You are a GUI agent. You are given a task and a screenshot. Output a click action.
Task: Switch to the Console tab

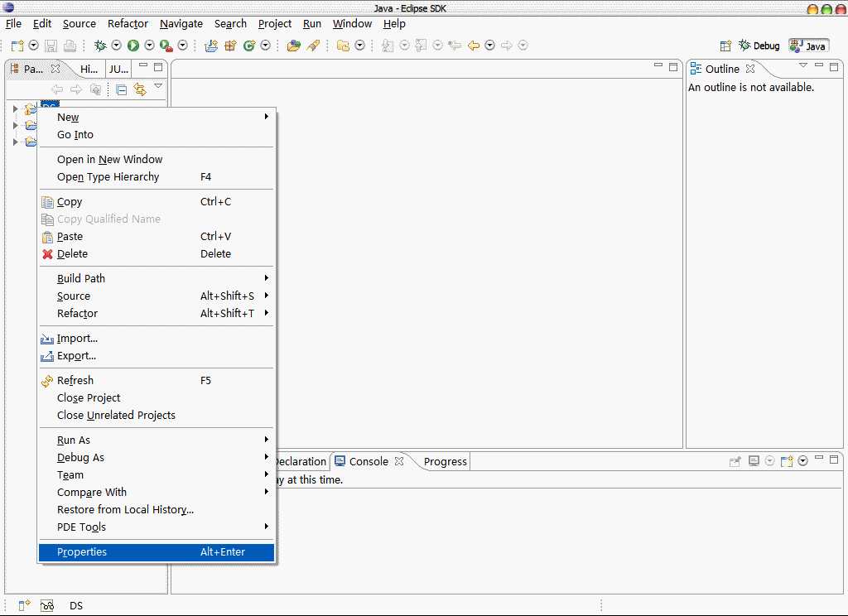pyautogui.click(x=369, y=461)
